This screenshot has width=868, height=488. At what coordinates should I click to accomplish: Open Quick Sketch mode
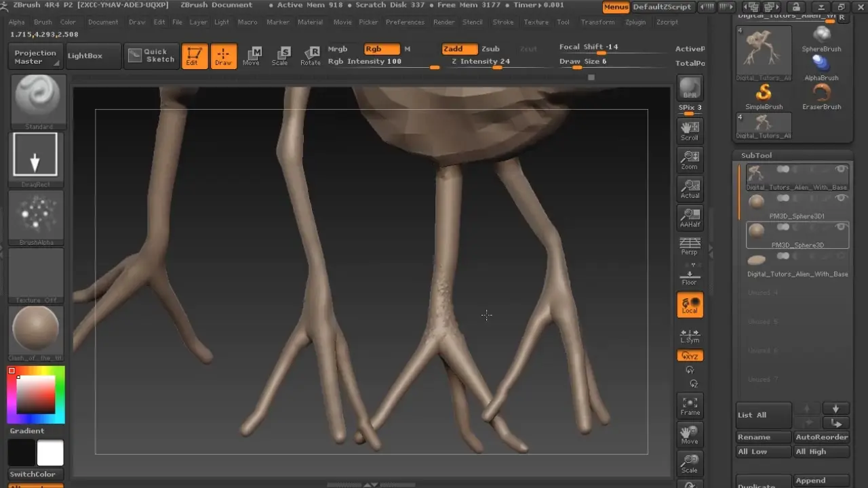(x=152, y=56)
